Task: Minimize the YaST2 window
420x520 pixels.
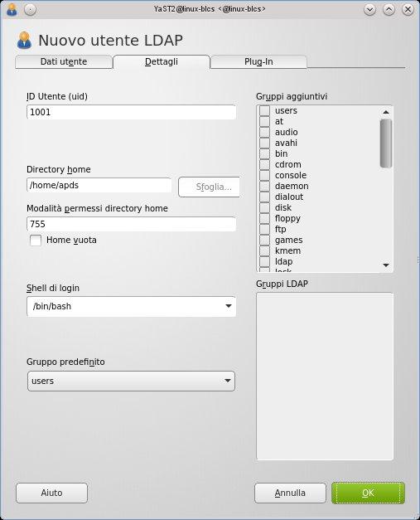Action: click(x=369, y=10)
